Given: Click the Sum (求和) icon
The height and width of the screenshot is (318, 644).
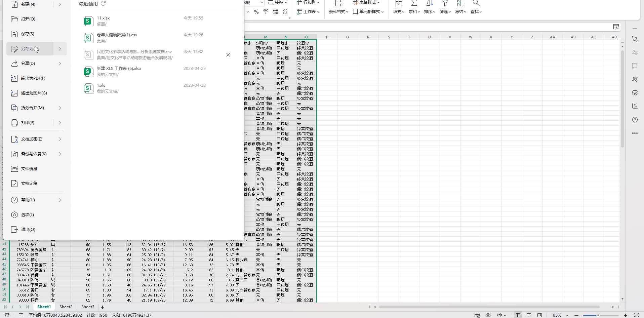Looking at the screenshot, I should click(414, 4).
